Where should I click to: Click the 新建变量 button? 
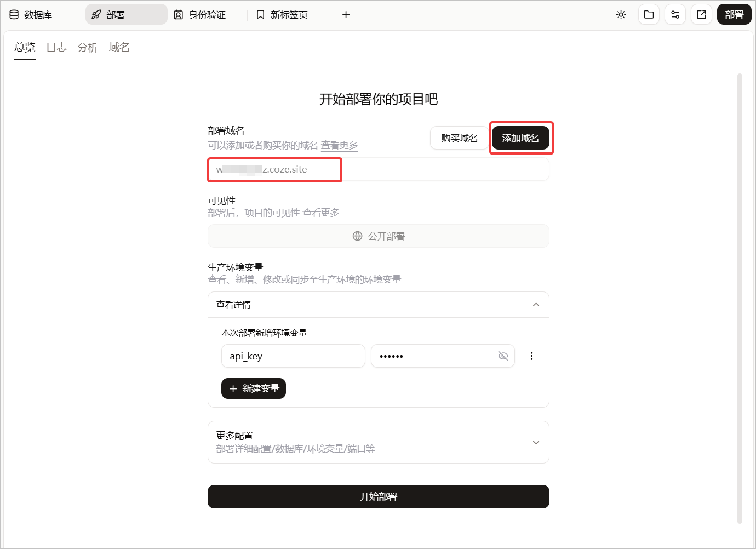pos(254,388)
